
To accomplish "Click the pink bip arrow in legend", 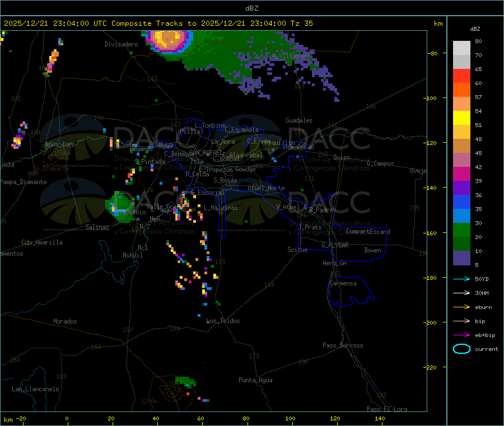I will pos(461,321).
